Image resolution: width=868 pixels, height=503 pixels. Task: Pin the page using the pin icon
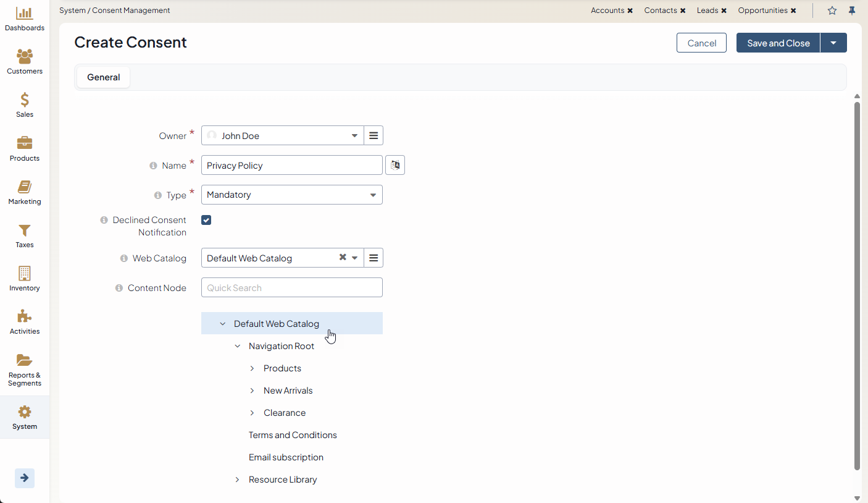click(x=852, y=11)
